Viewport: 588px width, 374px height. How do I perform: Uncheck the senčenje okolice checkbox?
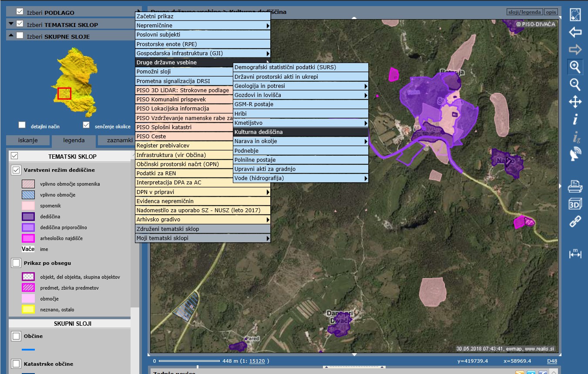coord(86,125)
